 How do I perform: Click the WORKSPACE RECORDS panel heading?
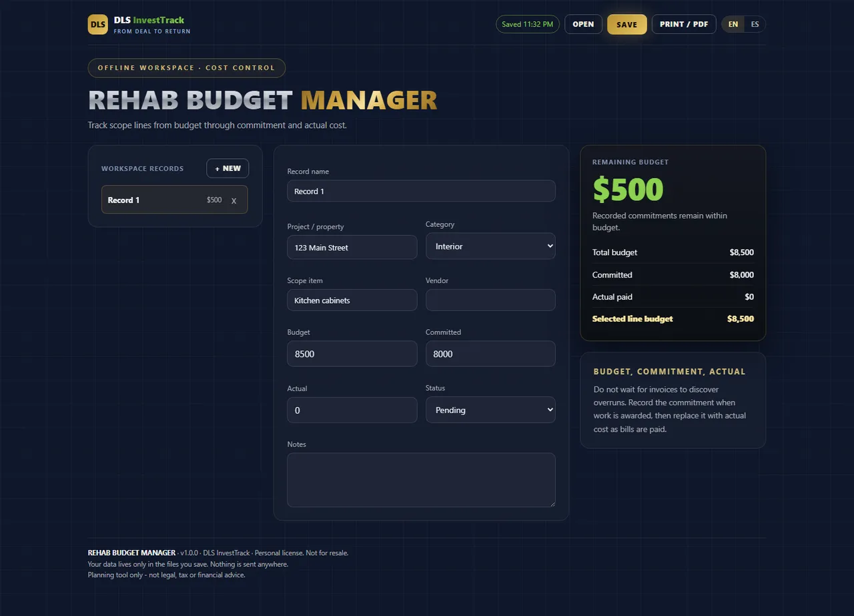point(142,169)
